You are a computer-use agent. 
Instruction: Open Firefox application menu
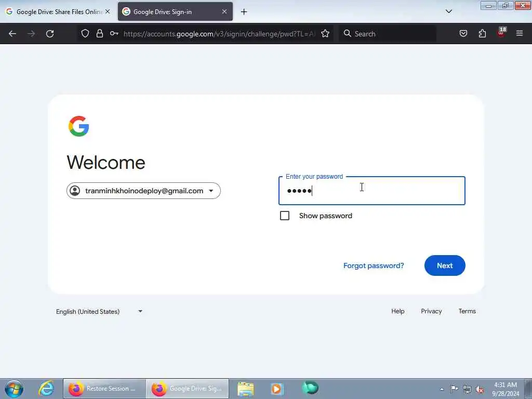520,33
